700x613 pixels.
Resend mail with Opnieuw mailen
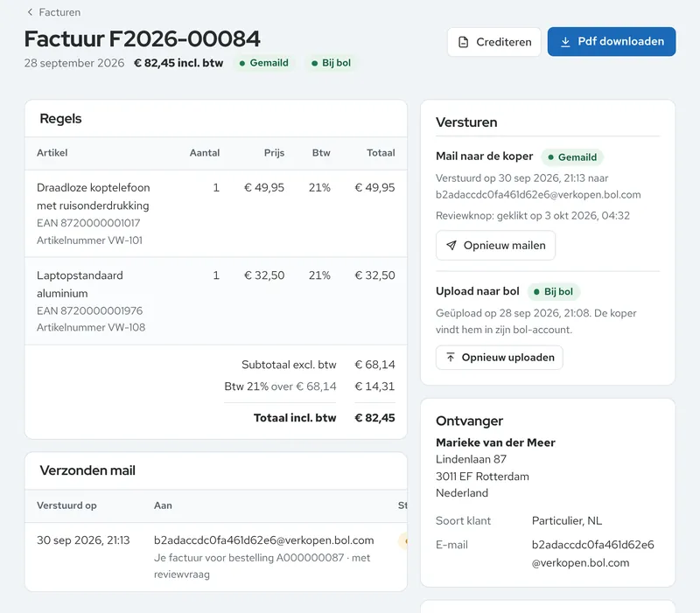[495, 246]
